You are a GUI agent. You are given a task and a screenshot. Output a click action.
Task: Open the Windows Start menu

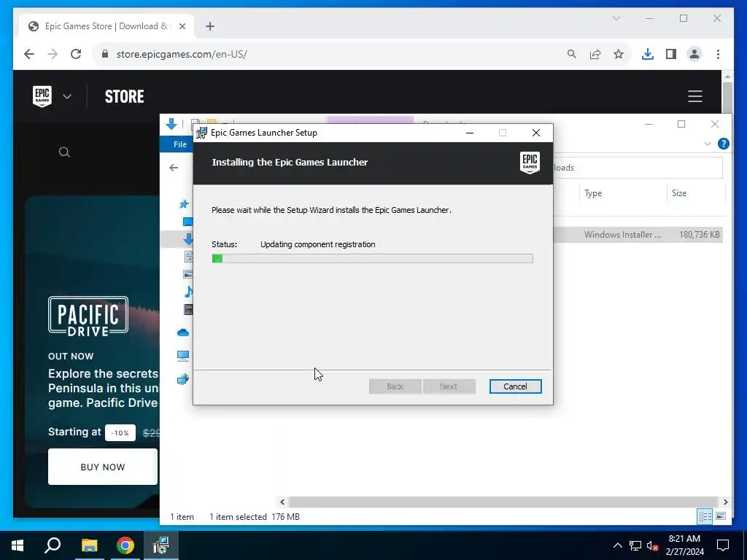tap(18, 545)
